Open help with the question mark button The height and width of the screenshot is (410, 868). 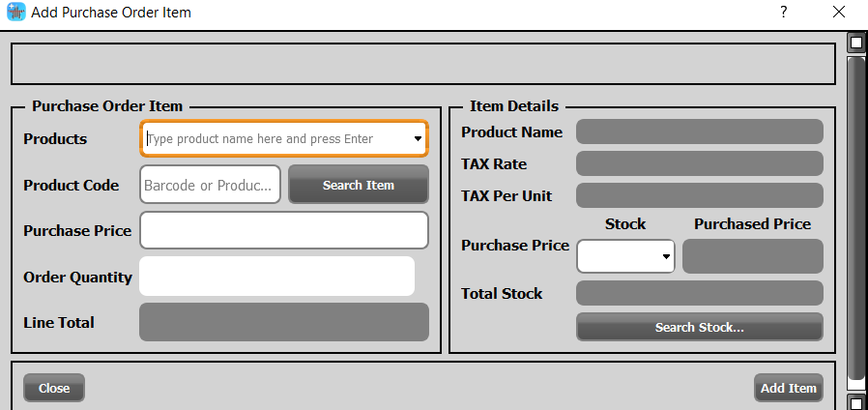(x=784, y=13)
